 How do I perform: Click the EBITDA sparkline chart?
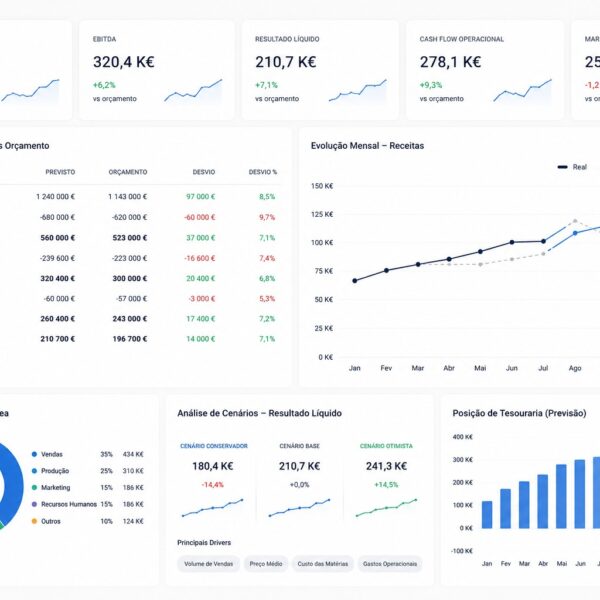[193, 91]
